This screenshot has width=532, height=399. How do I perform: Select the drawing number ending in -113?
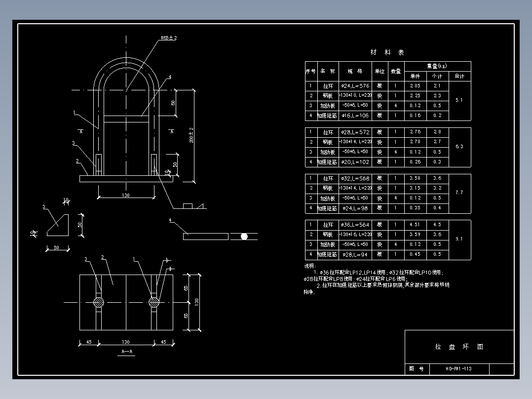[459, 369]
